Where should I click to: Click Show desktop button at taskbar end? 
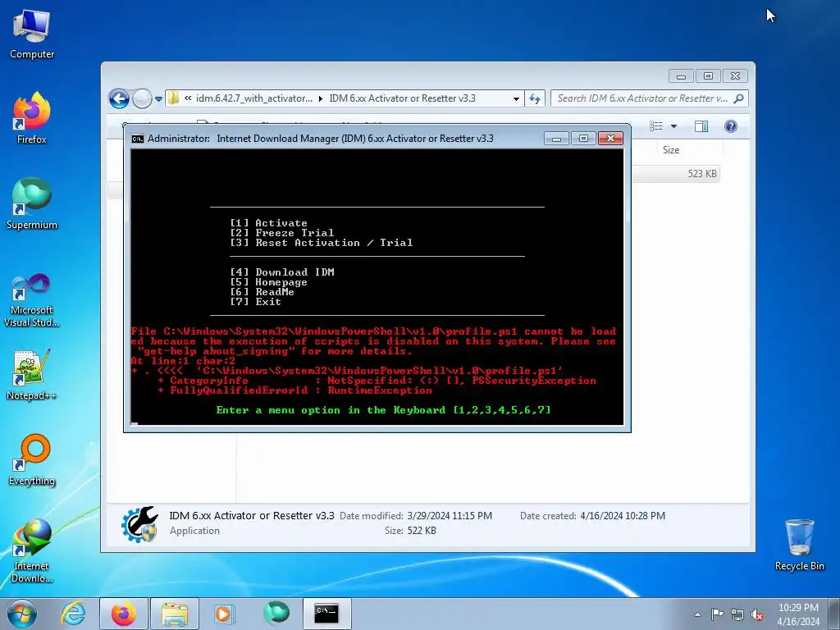(x=834, y=614)
